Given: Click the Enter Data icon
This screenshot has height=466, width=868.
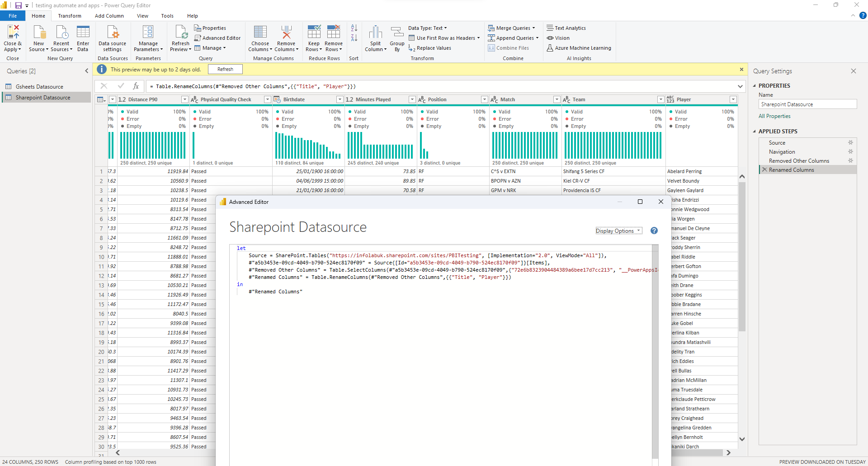Looking at the screenshot, I should (x=83, y=33).
